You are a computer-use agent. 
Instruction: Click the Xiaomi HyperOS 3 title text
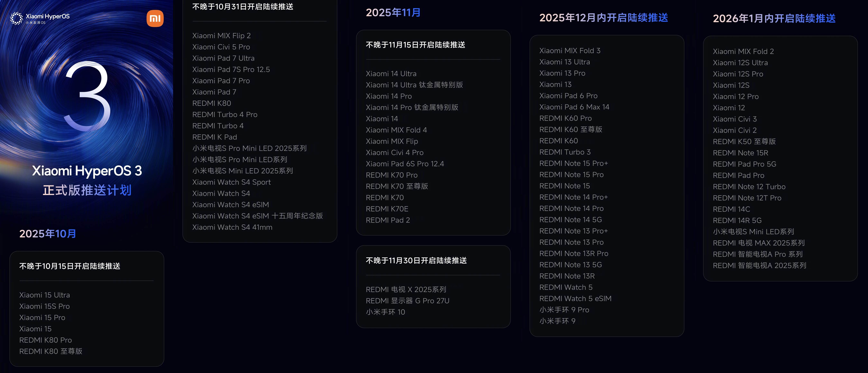point(87,171)
